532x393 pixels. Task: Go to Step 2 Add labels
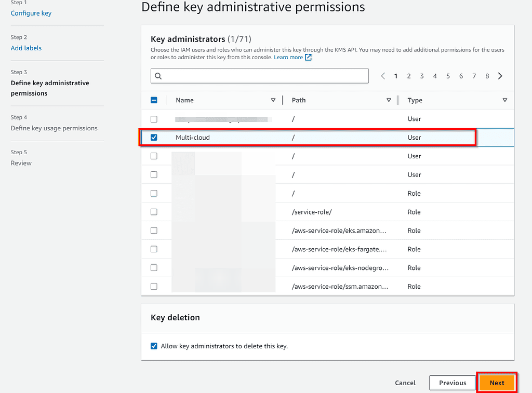click(x=26, y=48)
